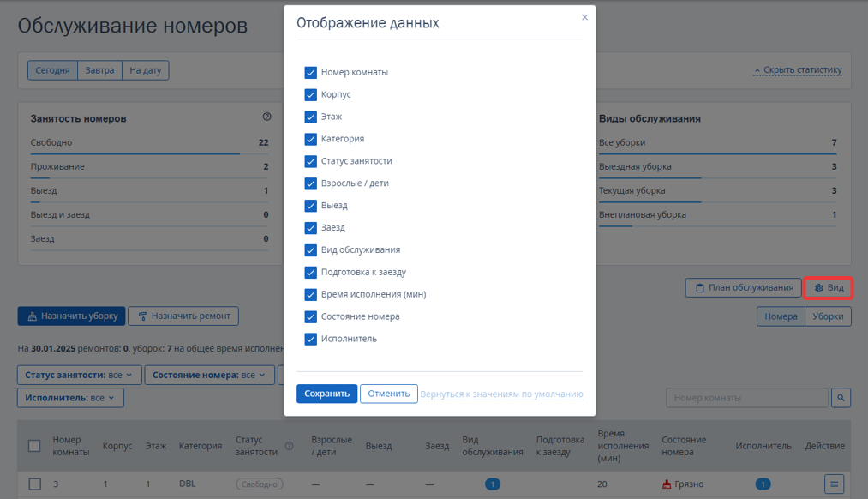Open Вернуться к значениям по умолчанию link
The image size is (868, 499).
coord(501,394)
